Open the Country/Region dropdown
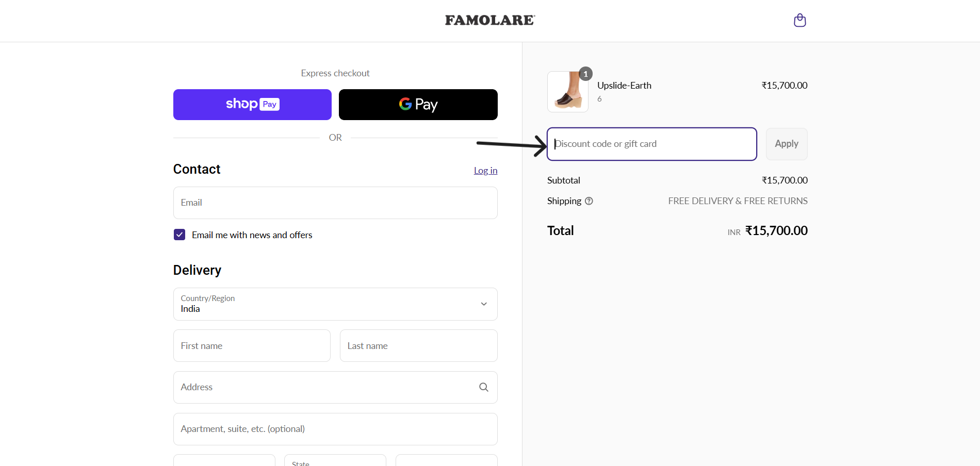Screen dimensions: 980x466 tap(335, 304)
